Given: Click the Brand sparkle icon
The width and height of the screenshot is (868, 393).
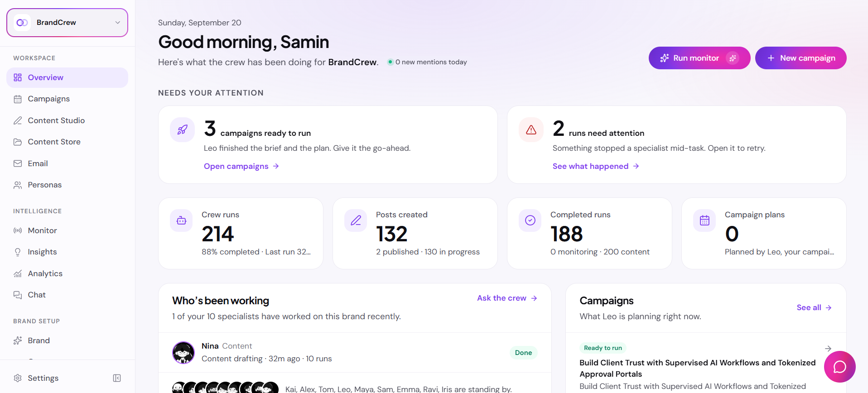Looking at the screenshot, I should coord(18,340).
